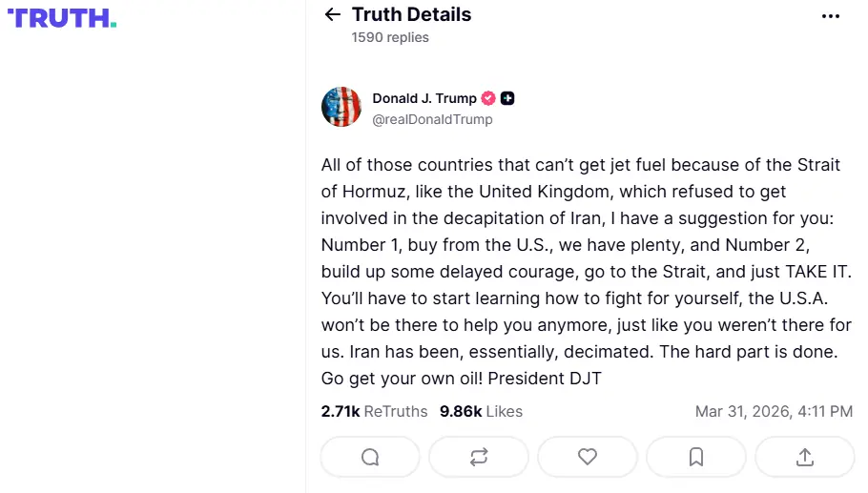Image resolution: width=868 pixels, height=493 pixels.
Task: Open the three-dot more options menu
Action: (831, 16)
